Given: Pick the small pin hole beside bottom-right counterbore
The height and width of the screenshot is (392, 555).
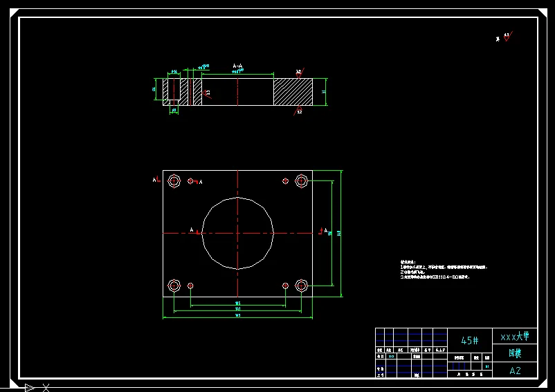Looking at the screenshot, I should 285,286.
